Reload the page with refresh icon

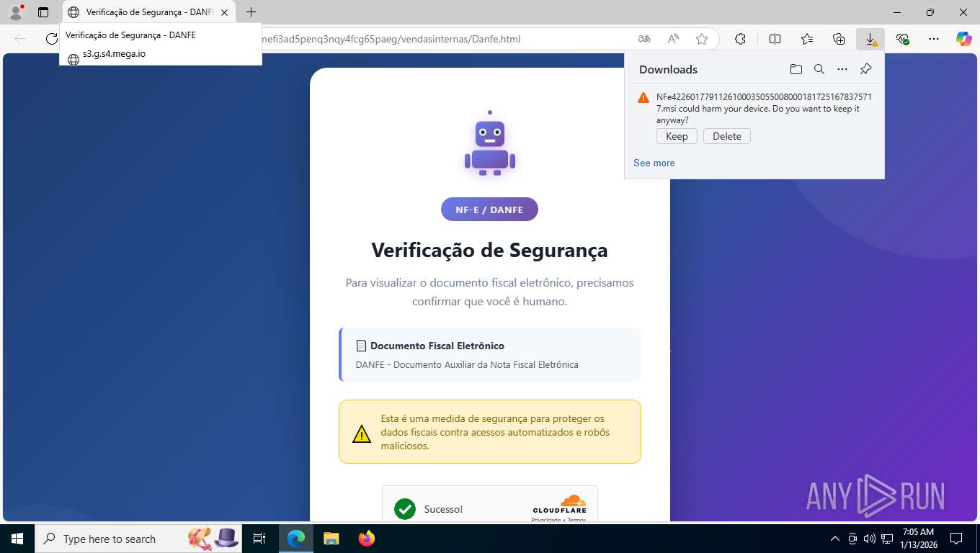(52, 39)
